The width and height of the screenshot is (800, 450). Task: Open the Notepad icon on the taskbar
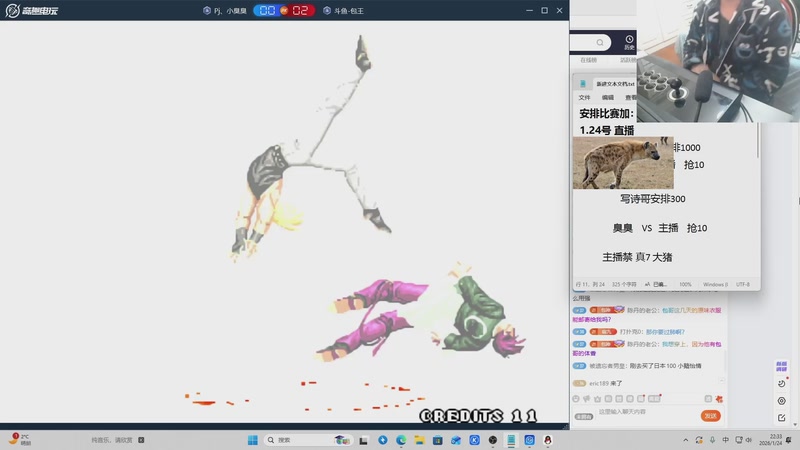pyautogui.click(x=511, y=440)
